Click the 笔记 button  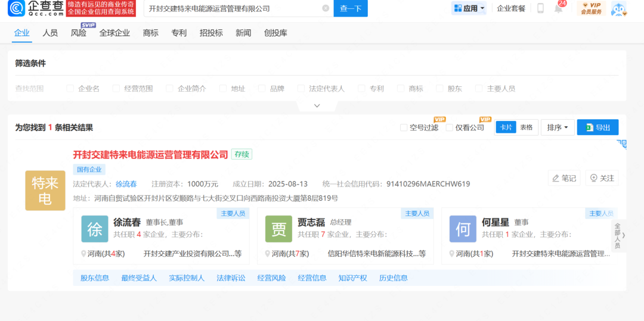pos(564,178)
